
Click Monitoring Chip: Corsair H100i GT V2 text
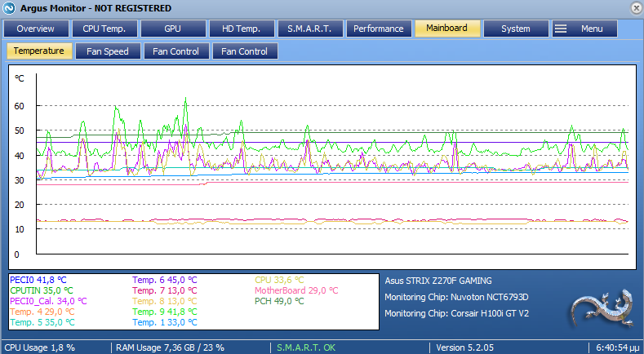click(x=457, y=313)
